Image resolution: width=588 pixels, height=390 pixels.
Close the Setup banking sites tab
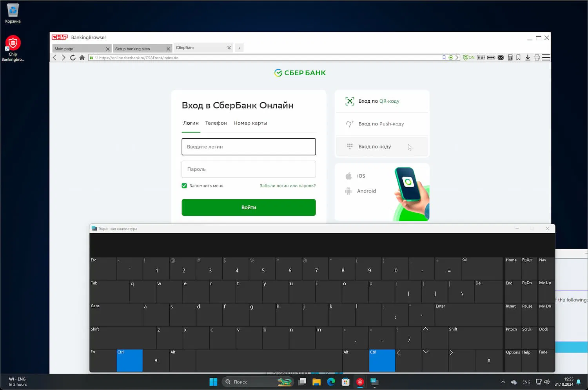tap(169, 49)
